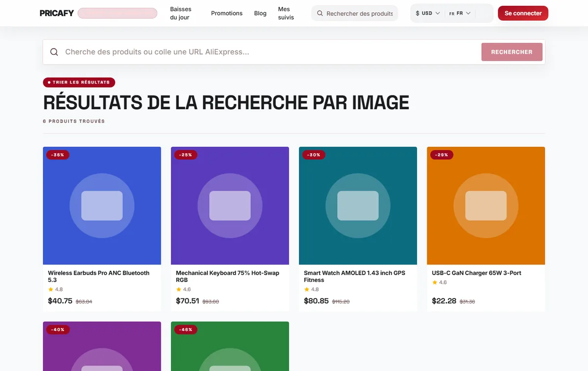
Task: Click the star icon under Mechanical Keyboard
Action: 178,289
